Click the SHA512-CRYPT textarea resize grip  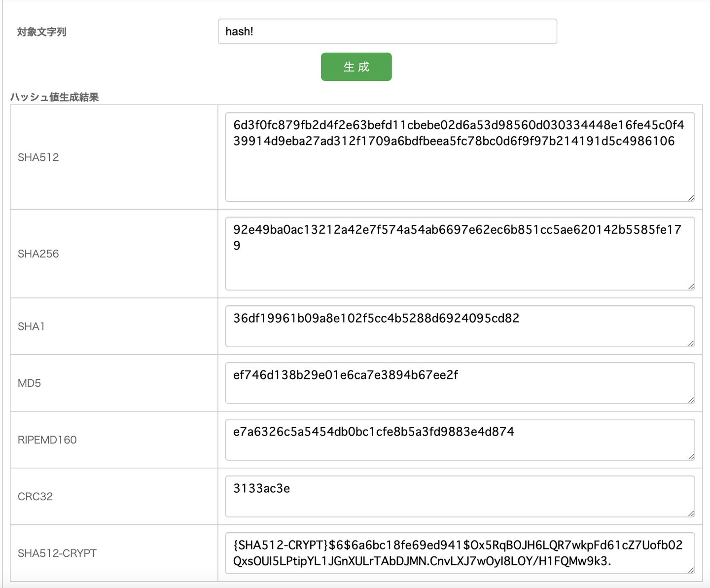[691, 570]
